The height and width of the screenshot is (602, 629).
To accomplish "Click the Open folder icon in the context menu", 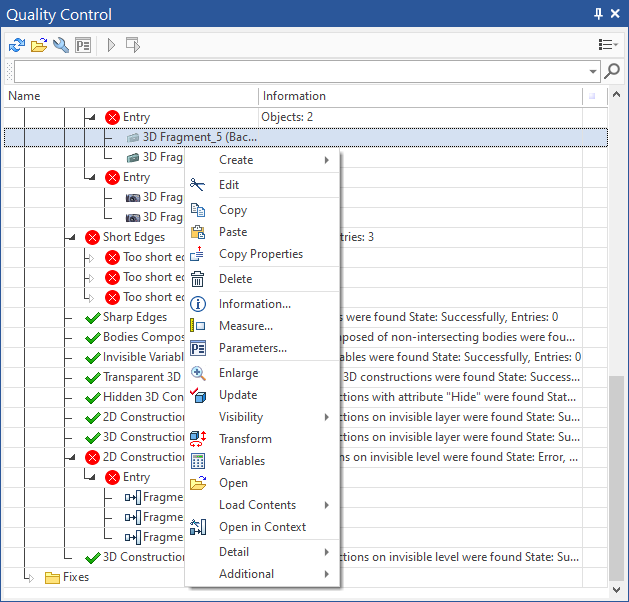I will click(197, 483).
